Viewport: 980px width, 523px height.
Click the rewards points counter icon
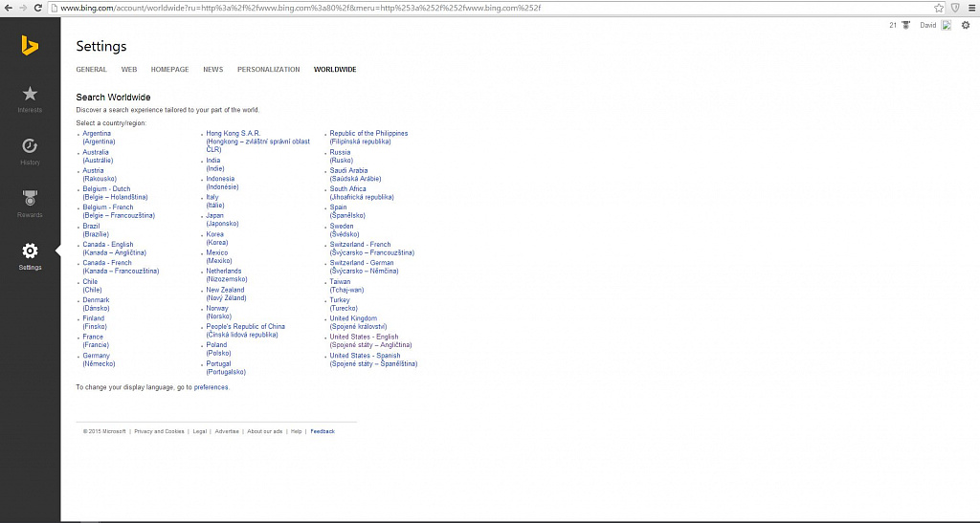pos(905,26)
